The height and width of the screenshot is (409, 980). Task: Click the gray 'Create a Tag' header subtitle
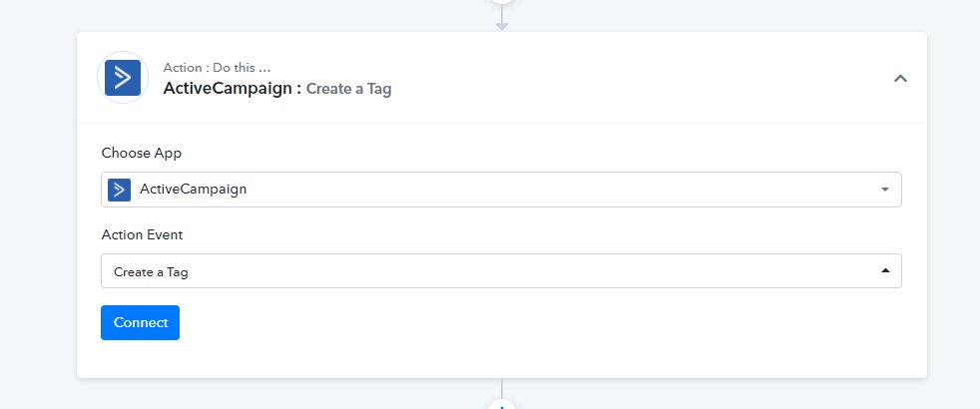pyautogui.click(x=348, y=89)
